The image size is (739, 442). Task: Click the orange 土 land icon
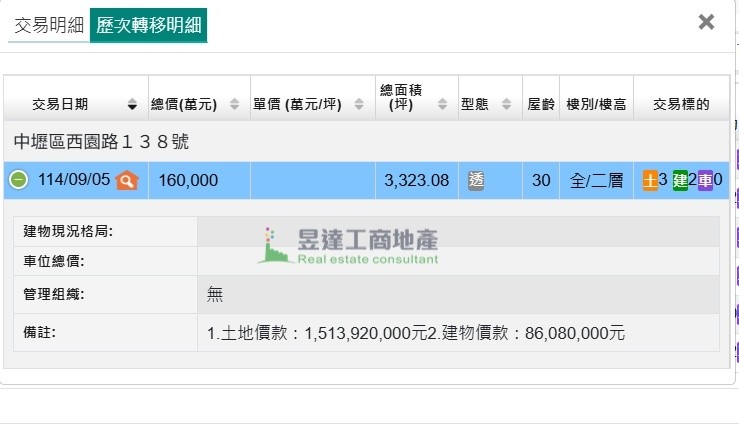pyautogui.click(x=650, y=180)
